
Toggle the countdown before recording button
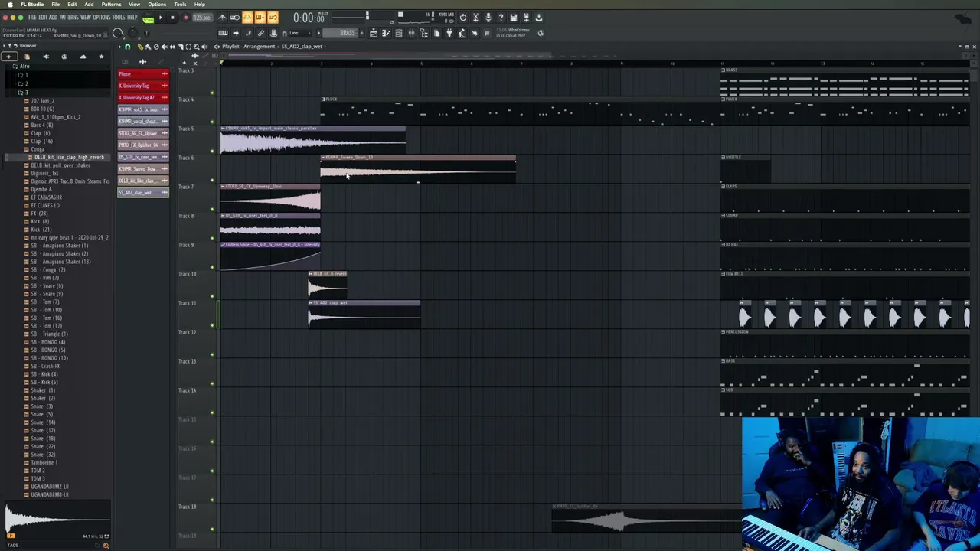coord(247,18)
